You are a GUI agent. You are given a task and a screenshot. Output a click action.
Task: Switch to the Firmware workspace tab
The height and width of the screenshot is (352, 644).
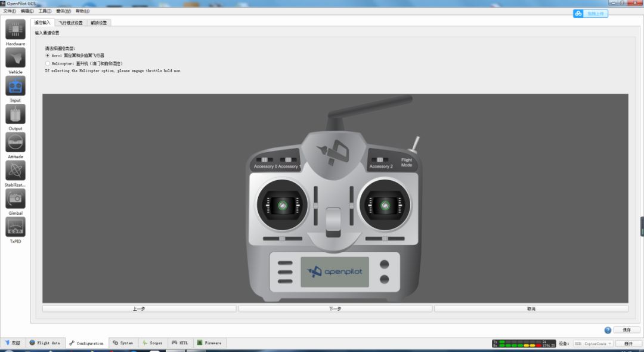[x=209, y=342]
